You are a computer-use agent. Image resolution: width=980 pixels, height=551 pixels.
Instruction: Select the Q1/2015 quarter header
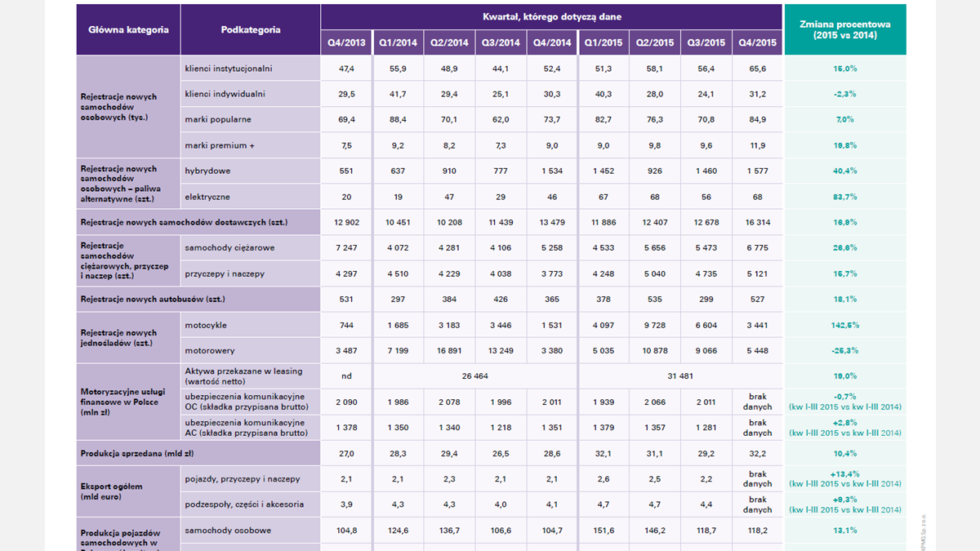tap(604, 42)
